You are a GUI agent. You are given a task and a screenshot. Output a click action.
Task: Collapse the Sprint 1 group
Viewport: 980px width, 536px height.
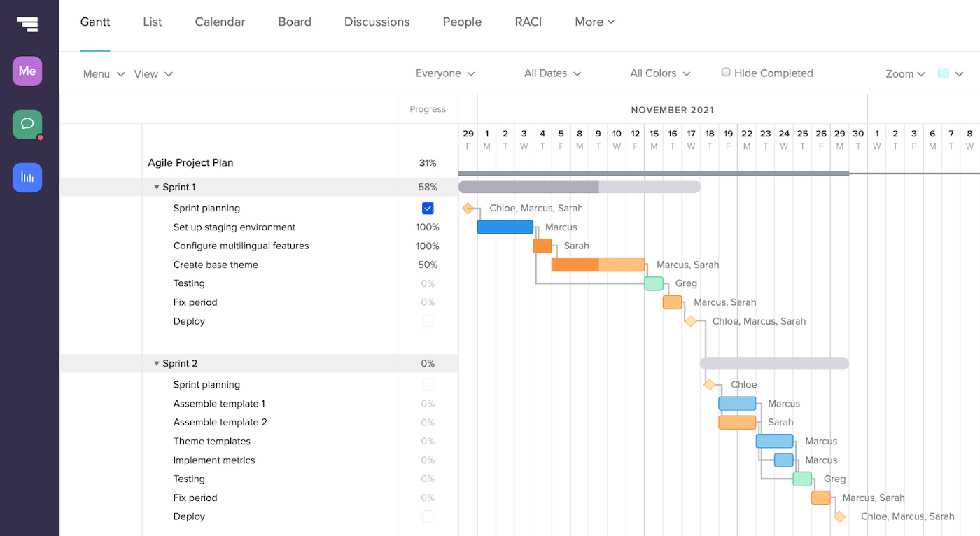pyautogui.click(x=157, y=187)
